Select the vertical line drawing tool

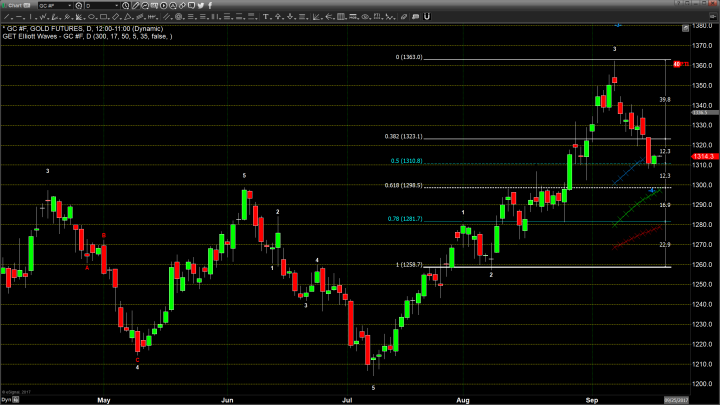30,17
